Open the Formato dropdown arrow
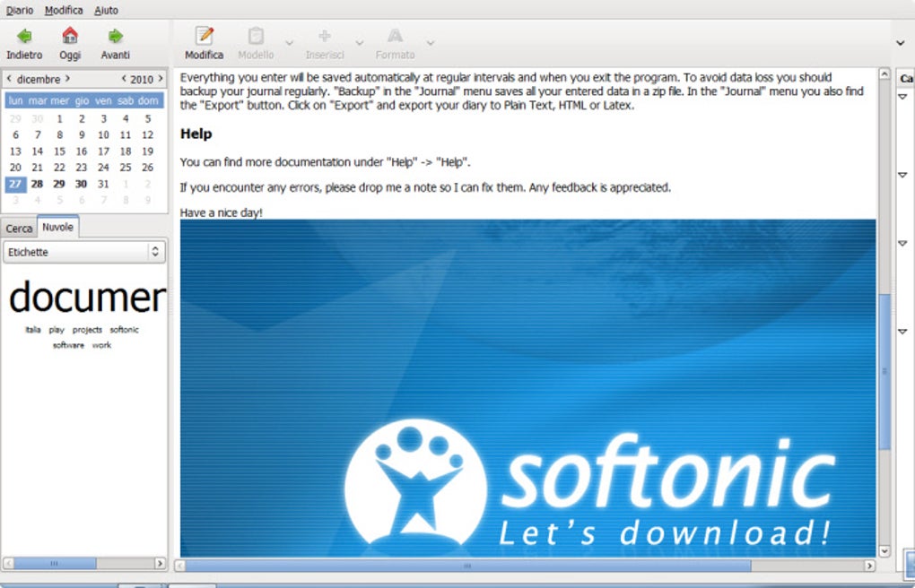This screenshot has width=915, height=588. [430, 43]
